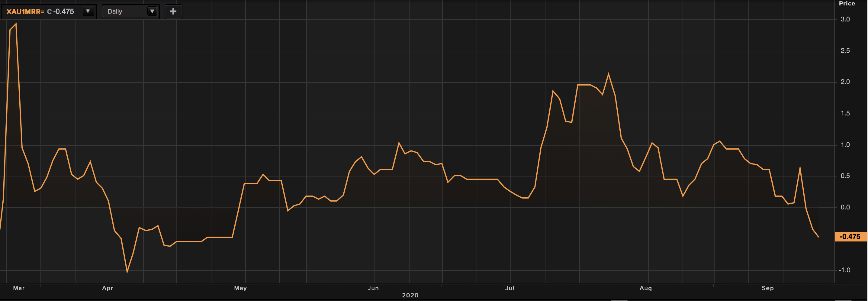Click the 1.5 price axis label
This screenshot has height=301, width=868.
coord(845,113)
